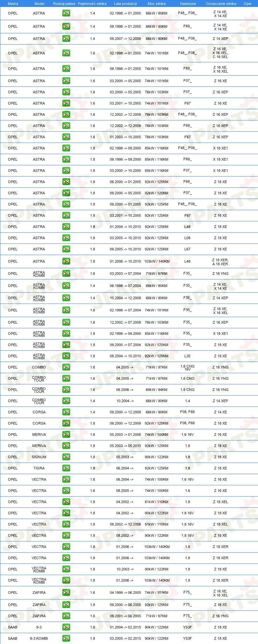Click the petrol fuel icon in the OPEL TIGRA row
Image resolution: width=258 pixels, height=644 pixels.
tap(66, 468)
